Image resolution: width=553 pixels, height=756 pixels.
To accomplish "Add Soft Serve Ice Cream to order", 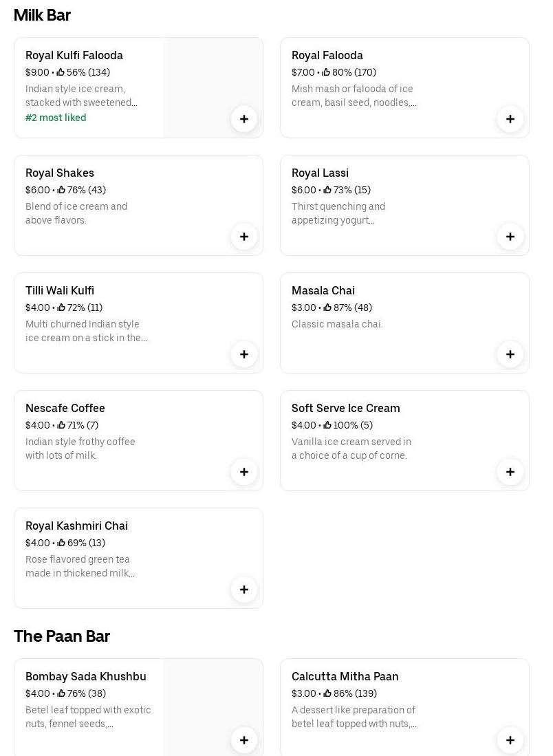I will pos(510,472).
